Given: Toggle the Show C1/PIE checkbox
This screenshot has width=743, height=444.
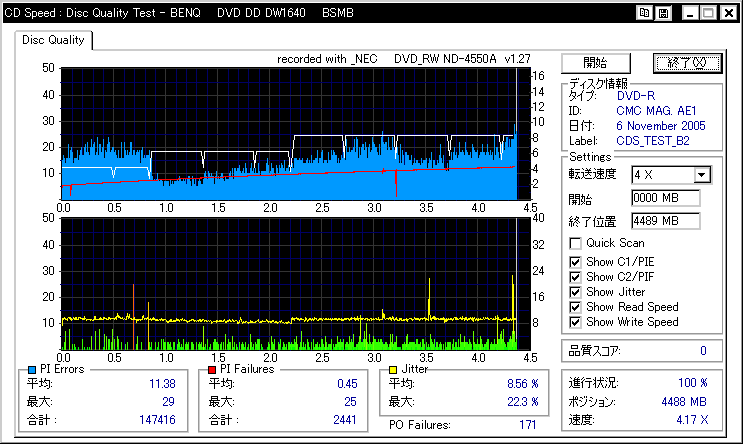Looking at the screenshot, I should (575, 262).
